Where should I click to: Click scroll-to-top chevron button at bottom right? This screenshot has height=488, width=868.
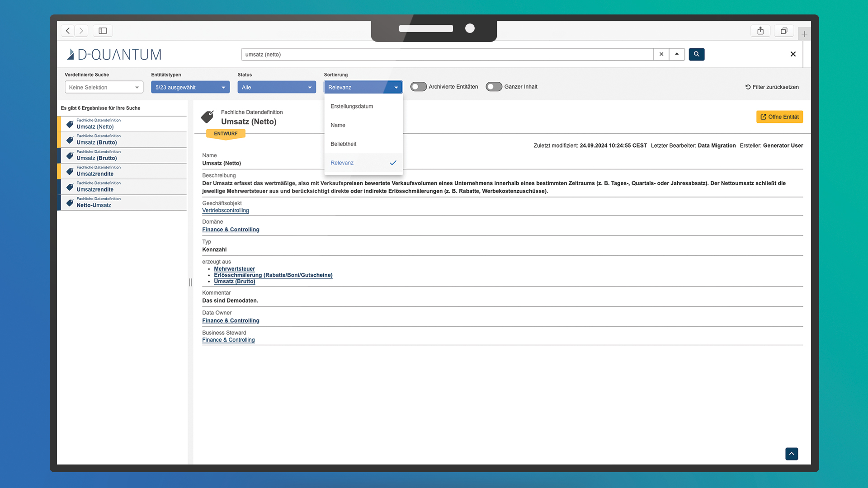click(x=792, y=454)
